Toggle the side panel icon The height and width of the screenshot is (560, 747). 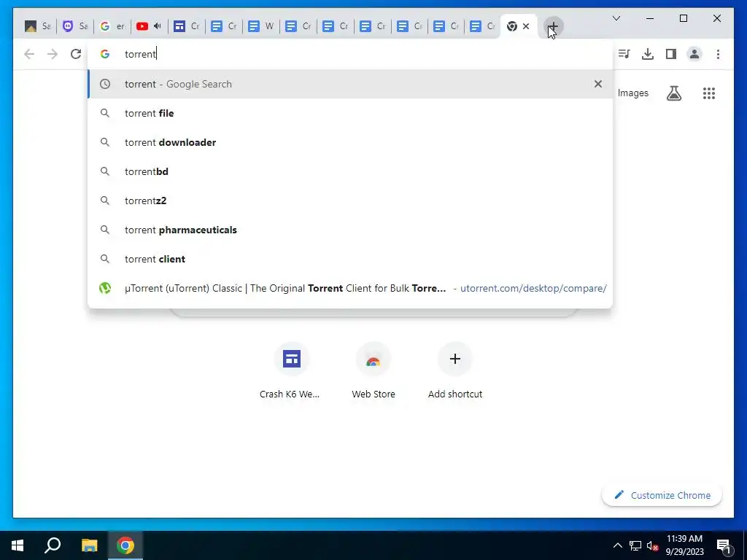[x=671, y=54]
